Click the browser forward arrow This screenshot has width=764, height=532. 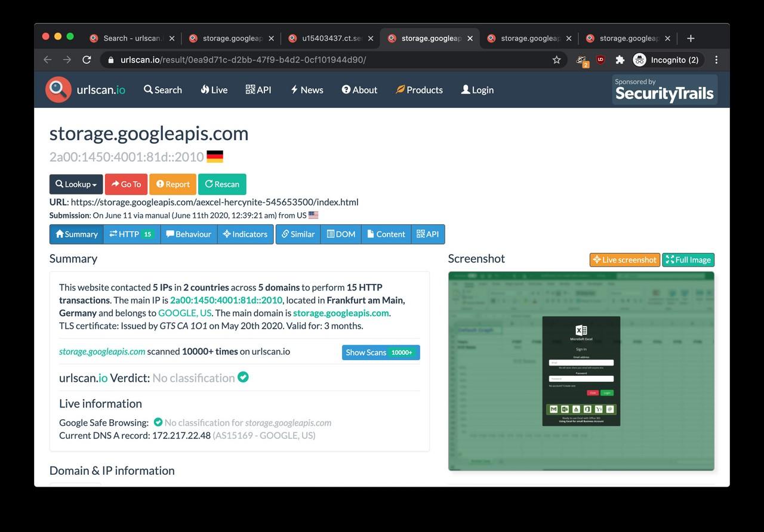click(67, 60)
